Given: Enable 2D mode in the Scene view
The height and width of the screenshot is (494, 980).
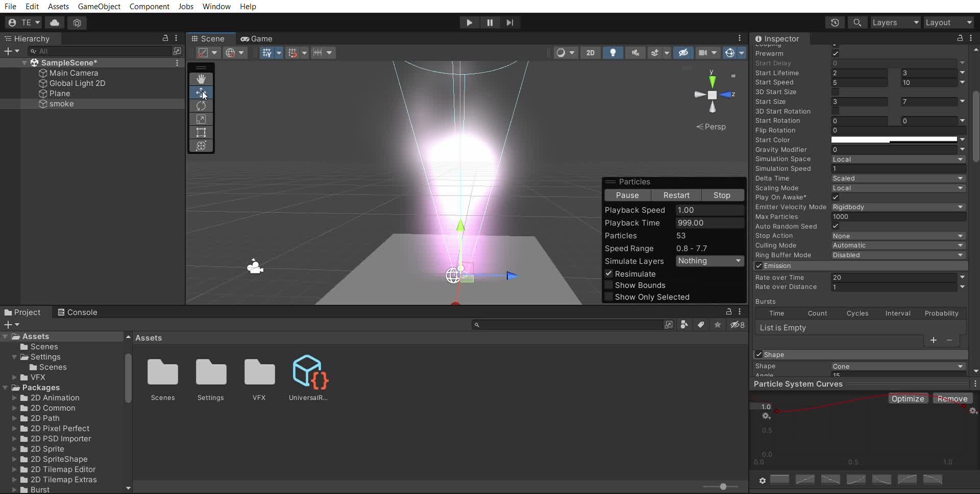Looking at the screenshot, I should coord(591,53).
